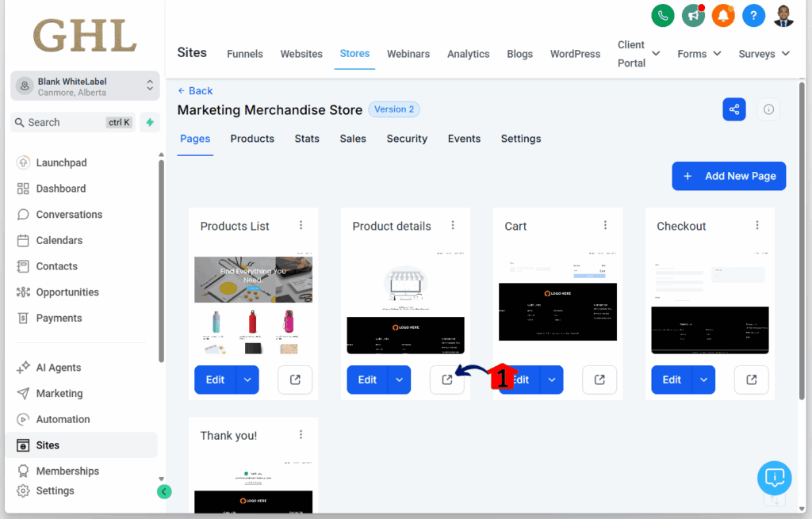Expand Edit dropdown arrow on Product details
This screenshot has height=519, width=812.
coord(400,380)
